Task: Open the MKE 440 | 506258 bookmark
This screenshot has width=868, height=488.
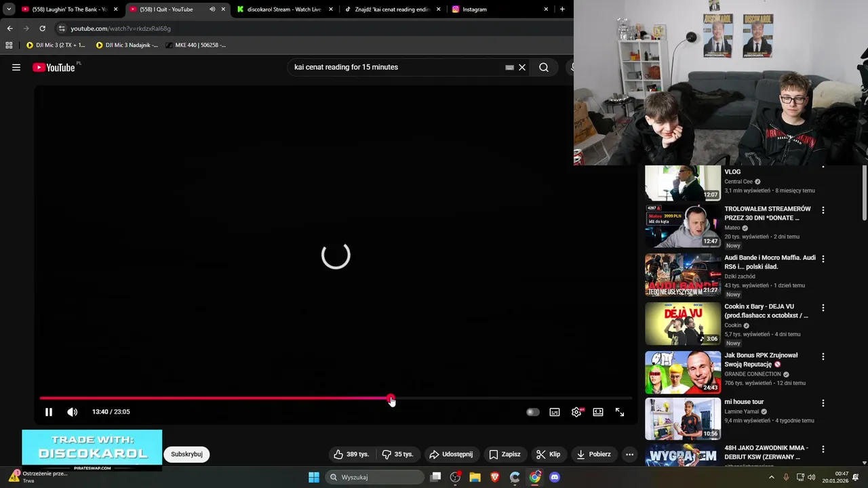Action: [196, 45]
